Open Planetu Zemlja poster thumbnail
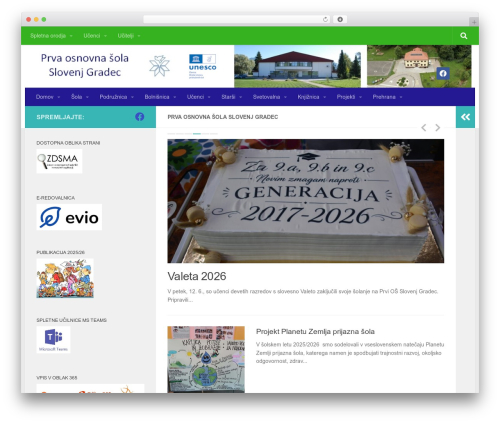The height and width of the screenshot is (423, 500). (x=206, y=359)
